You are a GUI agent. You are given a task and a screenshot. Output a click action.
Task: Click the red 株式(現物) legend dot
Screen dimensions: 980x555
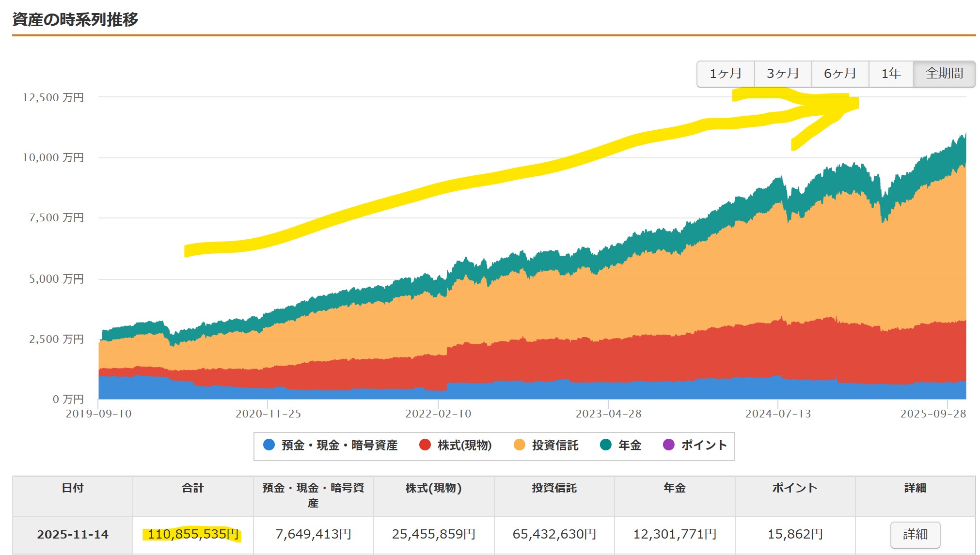(x=425, y=445)
